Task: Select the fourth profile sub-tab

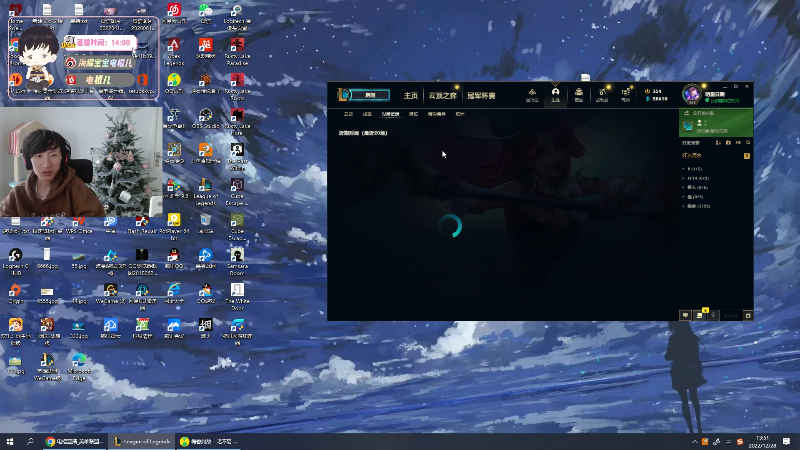Action: pos(413,114)
